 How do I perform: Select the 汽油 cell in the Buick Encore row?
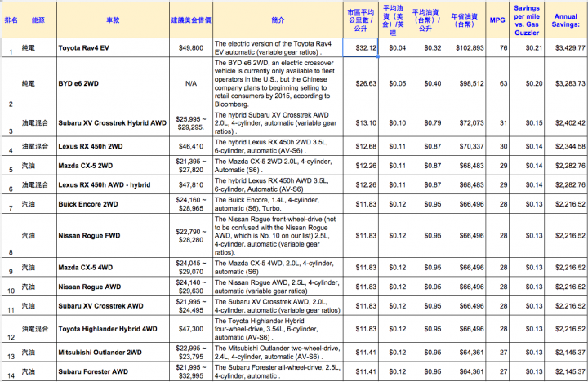click(x=38, y=204)
